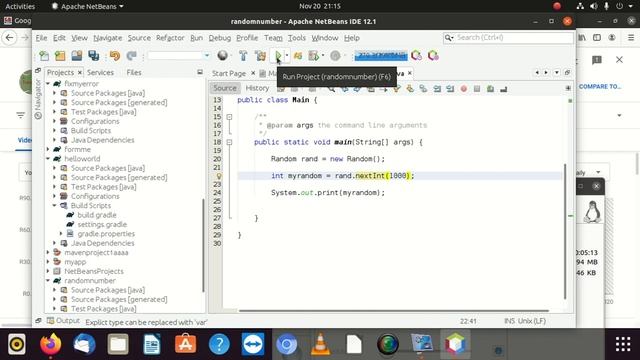
Task: Click the New File toolbar icon
Action: (44, 56)
